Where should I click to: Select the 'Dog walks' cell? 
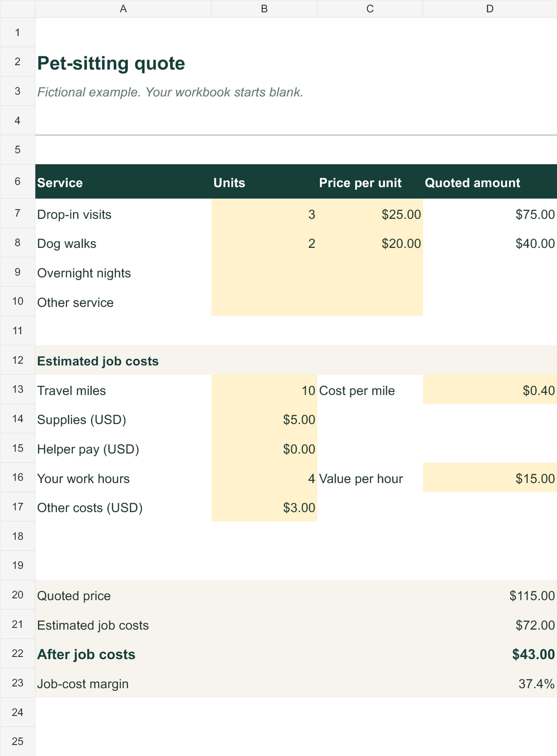(x=123, y=242)
